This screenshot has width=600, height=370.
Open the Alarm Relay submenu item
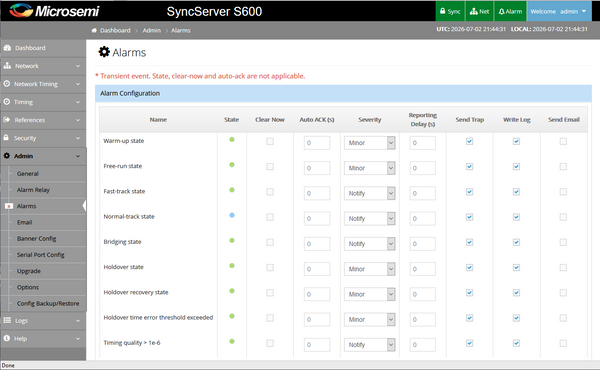[x=33, y=190]
